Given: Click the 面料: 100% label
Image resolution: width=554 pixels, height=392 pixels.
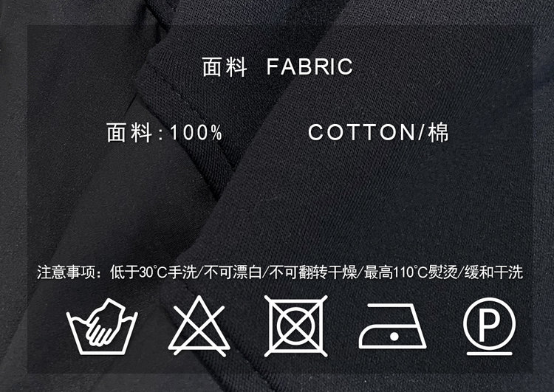Looking at the screenshot, I should pyautogui.click(x=165, y=133).
